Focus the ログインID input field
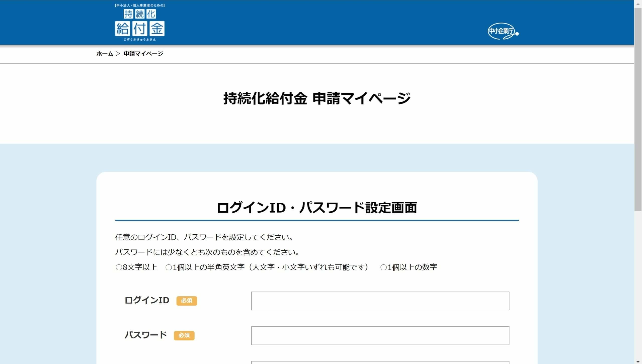The height and width of the screenshot is (364, 642). [380, 301]
